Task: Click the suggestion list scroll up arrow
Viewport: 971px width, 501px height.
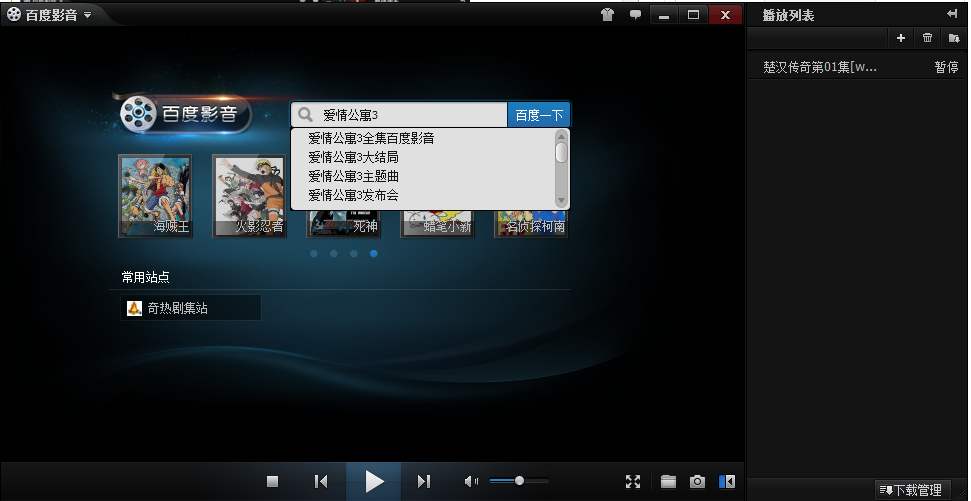Action: (561, 136)
